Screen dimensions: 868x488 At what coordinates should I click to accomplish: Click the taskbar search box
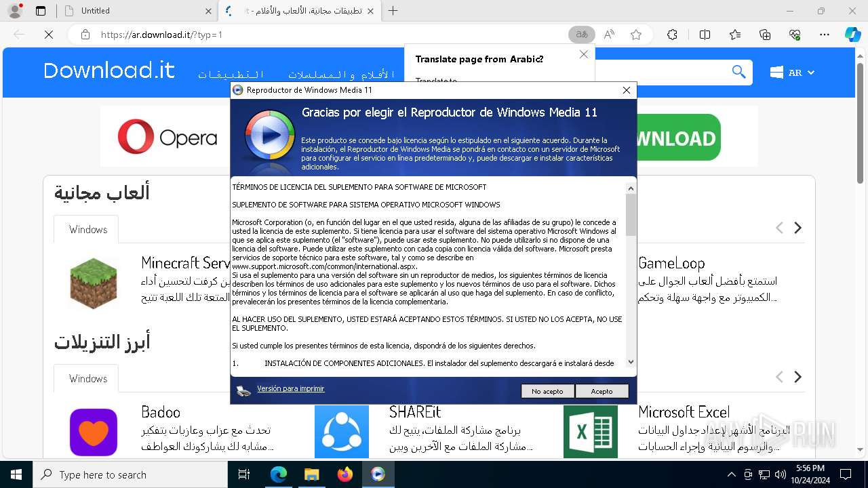click(x=130, y=474)
